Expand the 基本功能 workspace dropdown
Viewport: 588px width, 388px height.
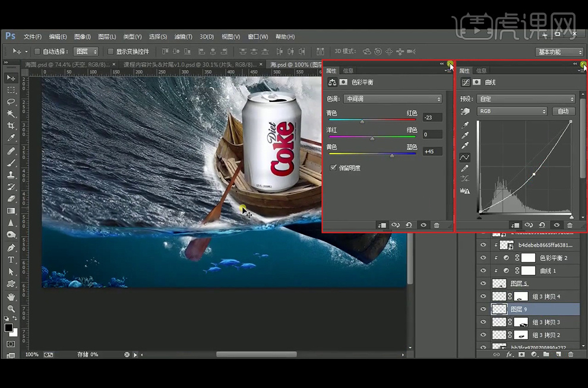558,52
